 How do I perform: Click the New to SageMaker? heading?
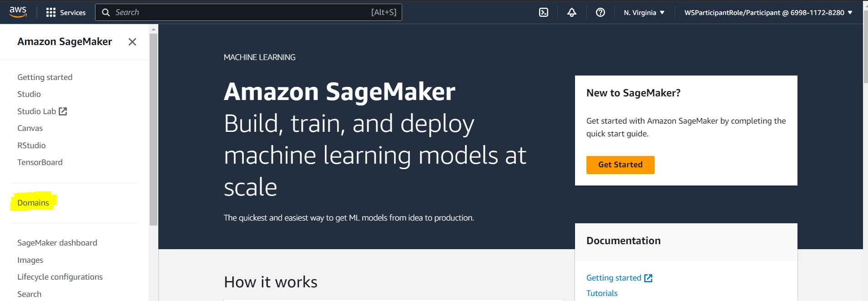[633, 93]
